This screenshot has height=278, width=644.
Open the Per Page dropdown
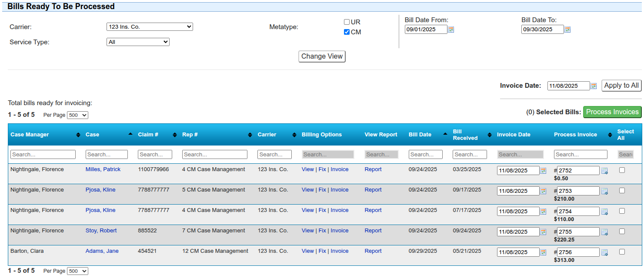coord(77,115)
